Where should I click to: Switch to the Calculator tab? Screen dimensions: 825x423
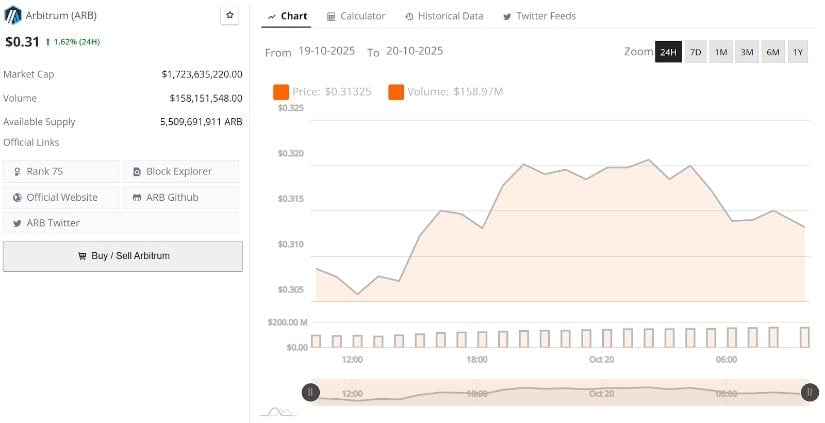coord(356,16)
